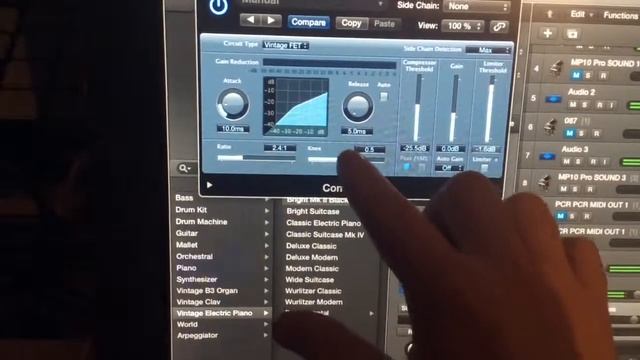Viewport: 640px width, 360px height.
Task: Click the plus icon to add a track
Action: coord(548,33)
